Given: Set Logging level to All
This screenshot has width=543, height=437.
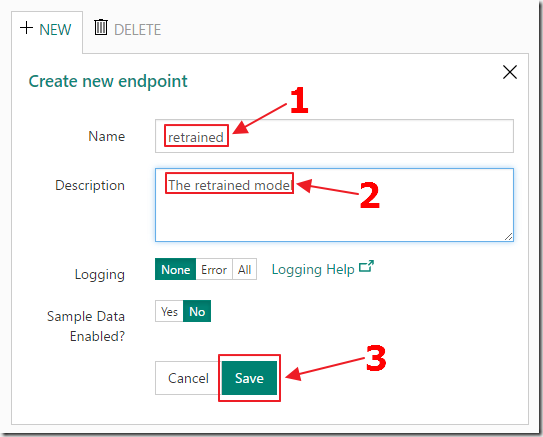Looking at the screenshot, I should tap(244, 269).
